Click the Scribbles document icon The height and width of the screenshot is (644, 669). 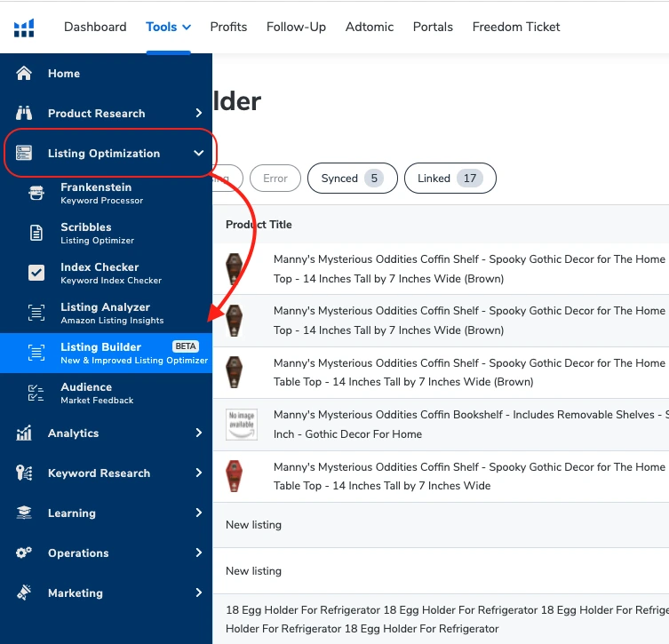pos(36,233)
